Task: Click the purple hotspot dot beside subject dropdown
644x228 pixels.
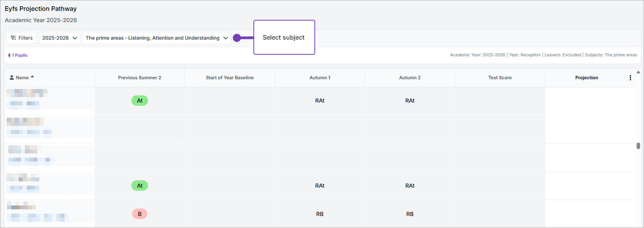Action: (237, 38)
